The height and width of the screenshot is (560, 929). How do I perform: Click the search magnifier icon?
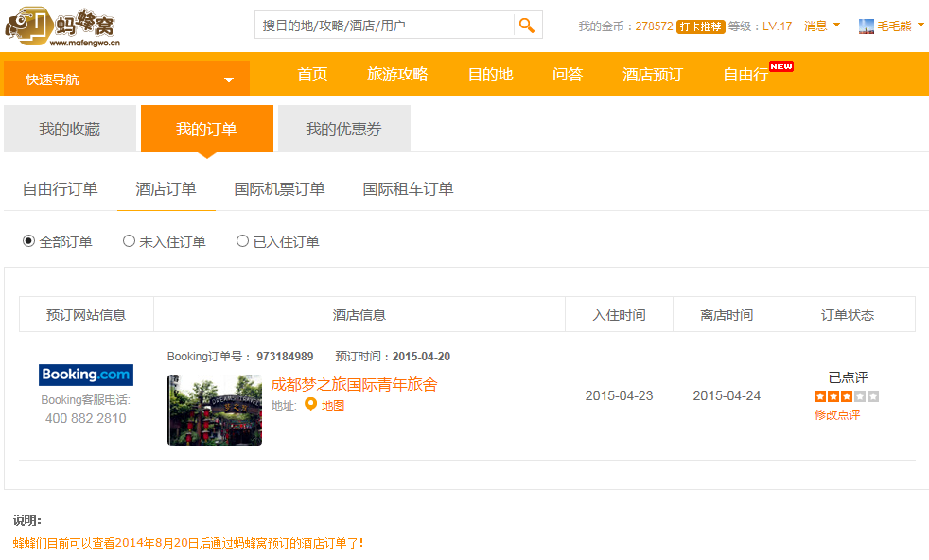pyautogui.click(x=527, y=26)
